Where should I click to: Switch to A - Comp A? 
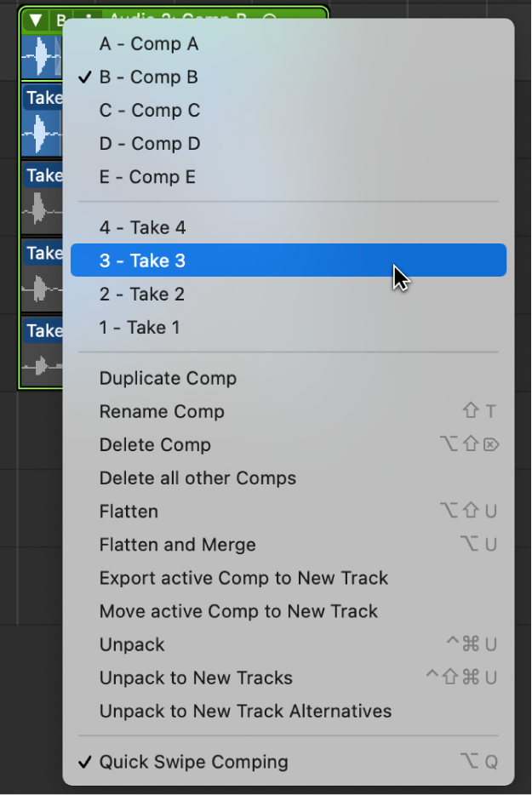click(x=148, y=44)
